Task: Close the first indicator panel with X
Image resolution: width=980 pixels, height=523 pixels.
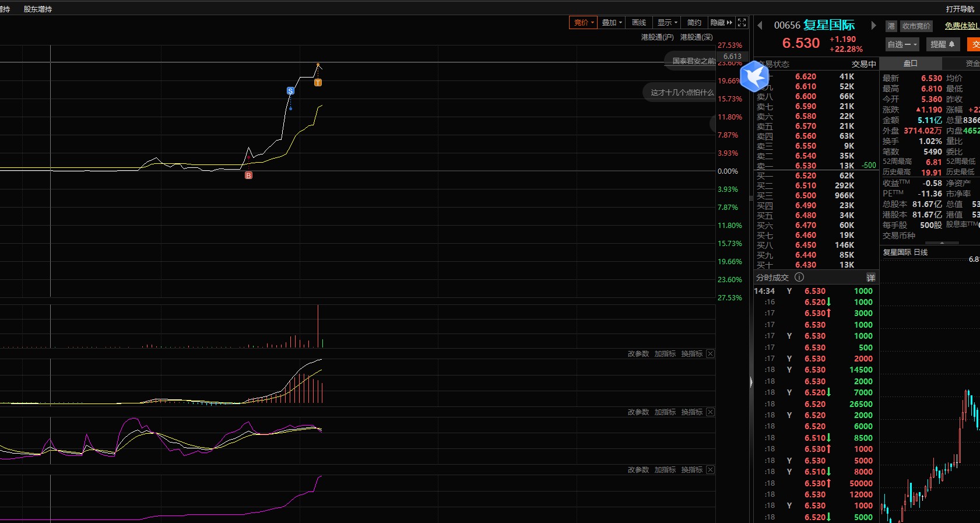Action: point(710,354)
